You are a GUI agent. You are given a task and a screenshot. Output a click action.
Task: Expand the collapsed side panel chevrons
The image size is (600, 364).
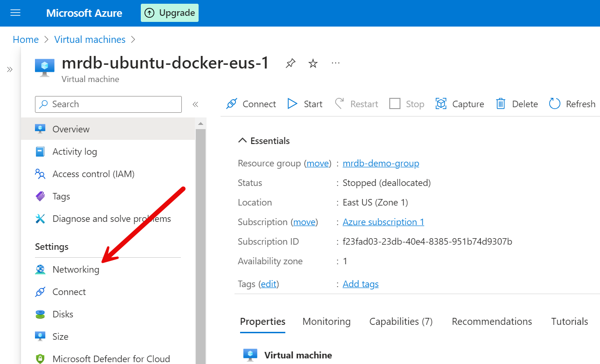9,69
